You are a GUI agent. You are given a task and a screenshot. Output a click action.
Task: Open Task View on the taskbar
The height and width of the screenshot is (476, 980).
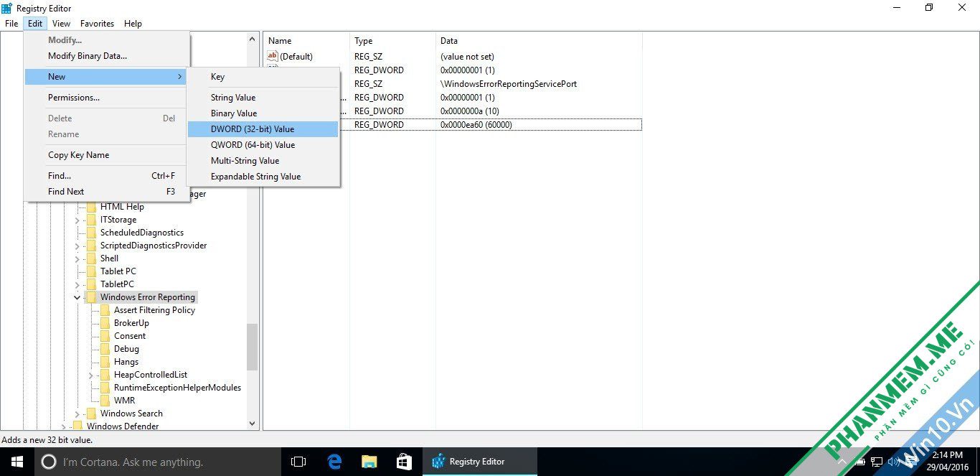(x=298, y=462)
